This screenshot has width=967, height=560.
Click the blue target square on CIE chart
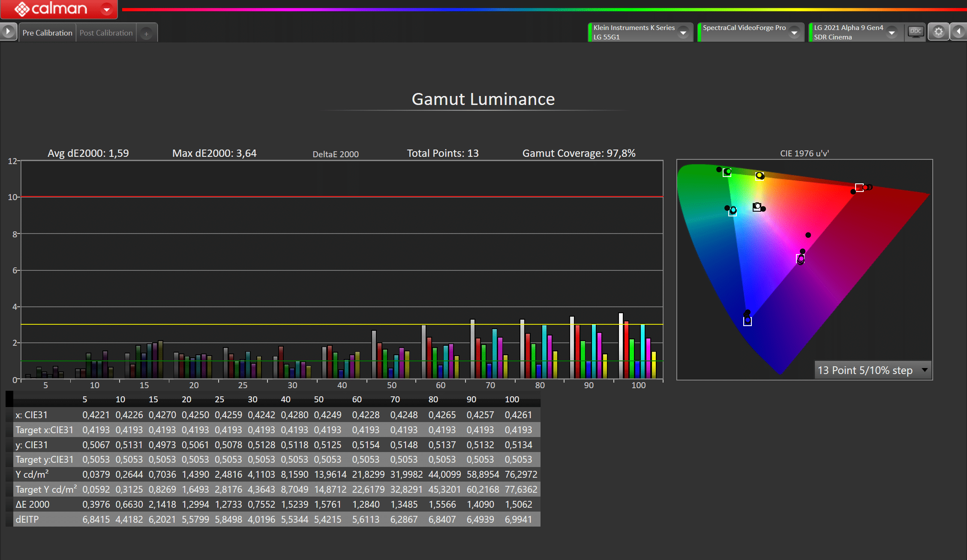[x=747, y=321]
